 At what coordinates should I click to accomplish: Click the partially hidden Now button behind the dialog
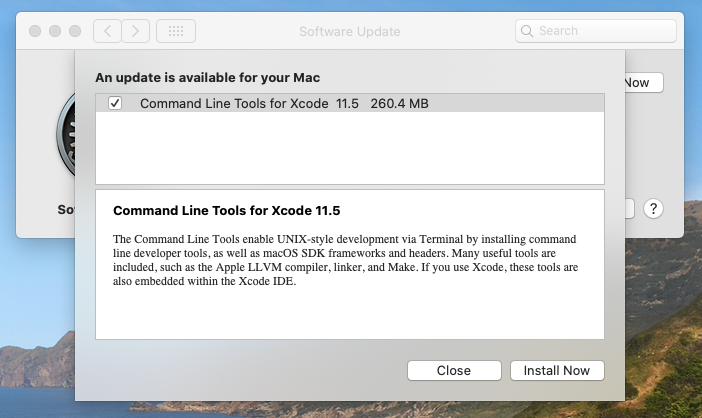(x=643, y=82)
